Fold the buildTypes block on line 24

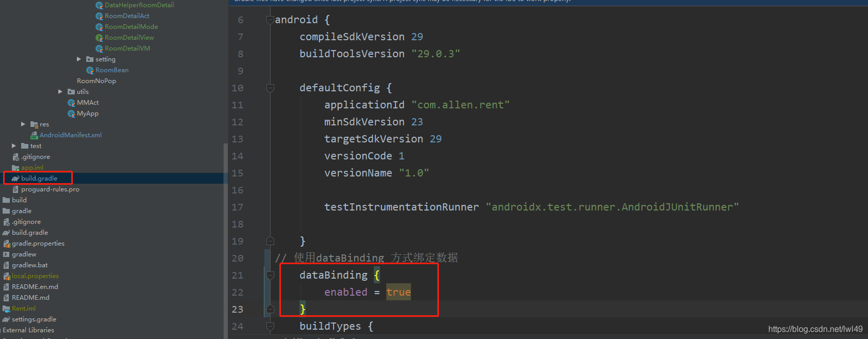pos(270,326)
